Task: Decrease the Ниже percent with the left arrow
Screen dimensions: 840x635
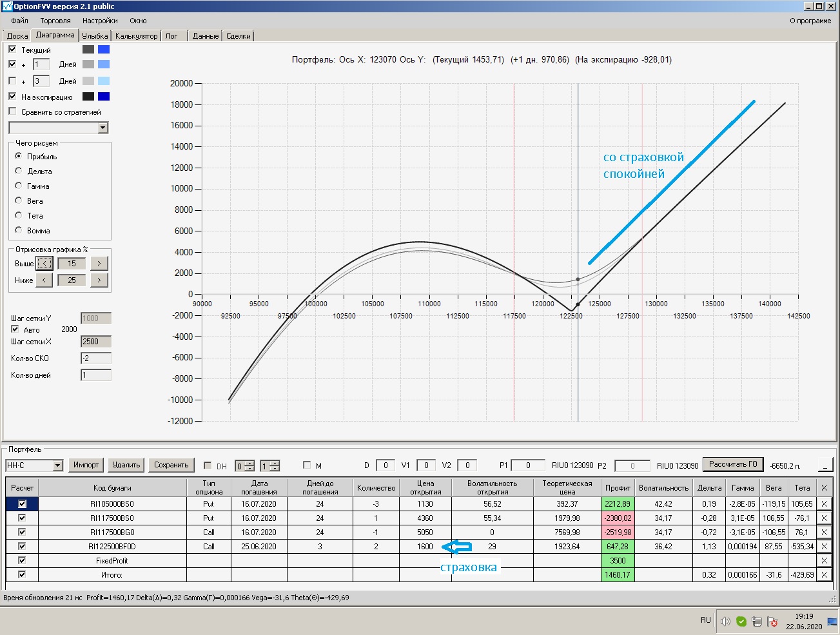Action: pyautogui.click(x=44, y=280)
